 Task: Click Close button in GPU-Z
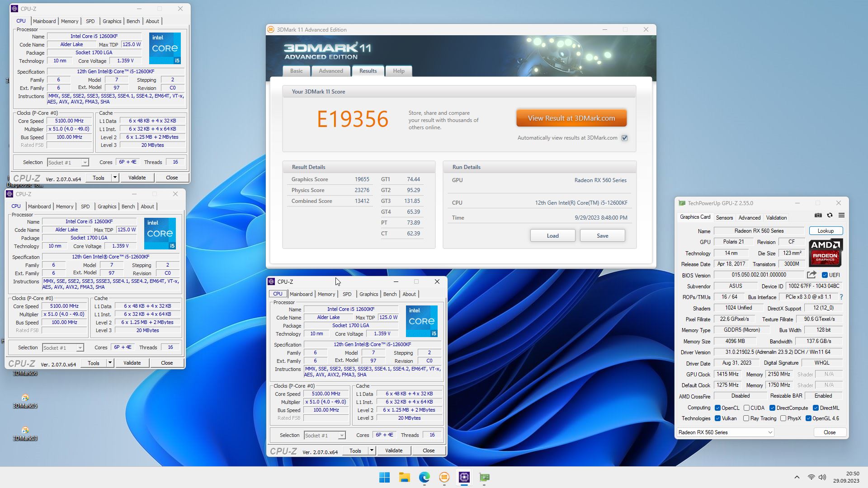(830, 432)
